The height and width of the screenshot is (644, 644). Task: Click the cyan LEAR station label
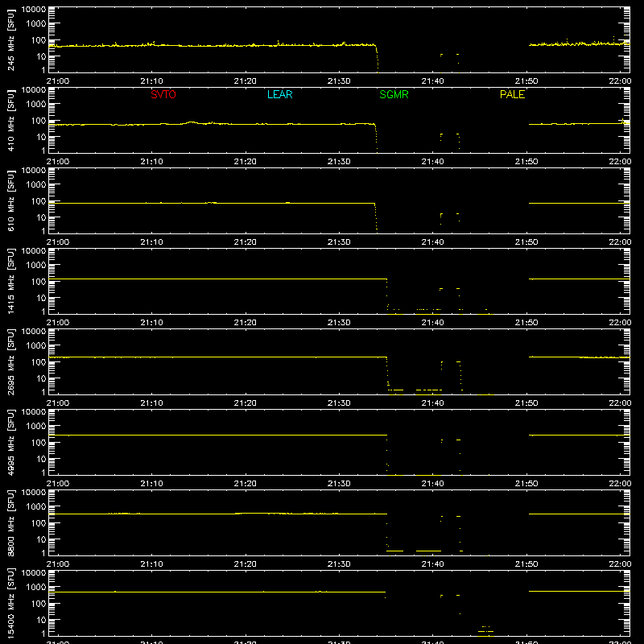click(279, 94)
